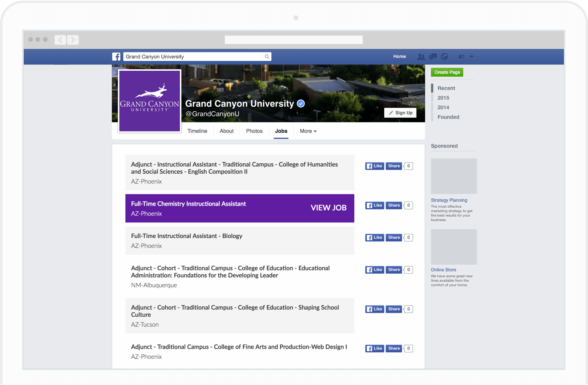Switch to the About tab
This screenshot has height=385, width=588.
pos(227,131)
